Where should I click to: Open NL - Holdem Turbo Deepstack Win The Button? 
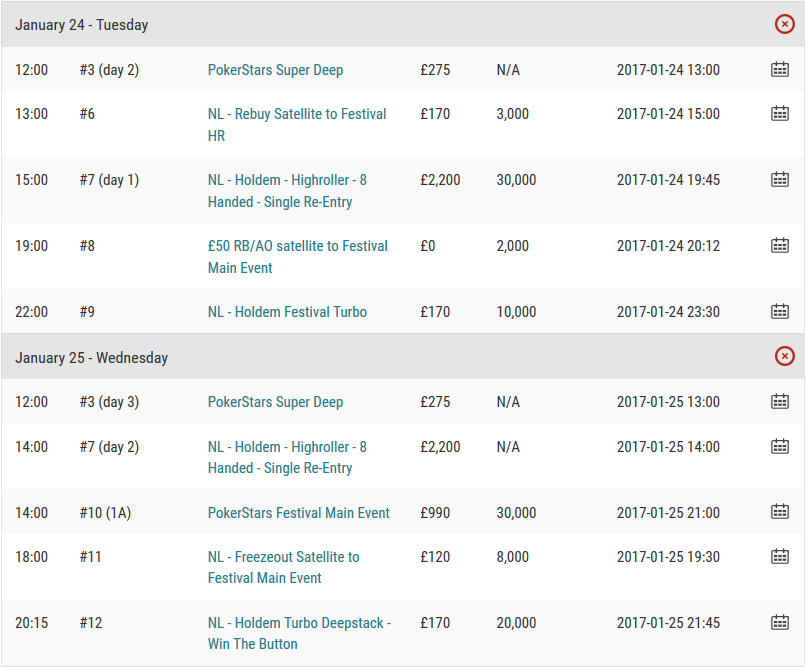click(300, 633)
